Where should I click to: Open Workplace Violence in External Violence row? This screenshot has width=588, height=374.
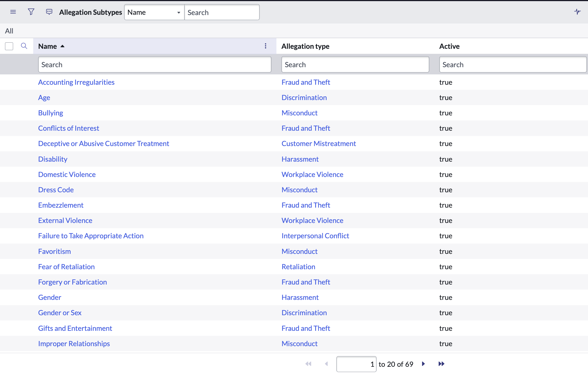(x=312, y=220)
